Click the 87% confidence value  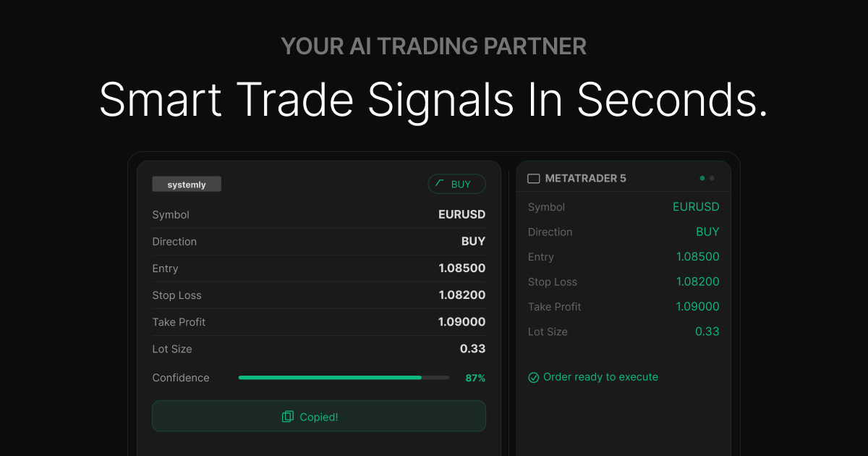tap(475, 378)
